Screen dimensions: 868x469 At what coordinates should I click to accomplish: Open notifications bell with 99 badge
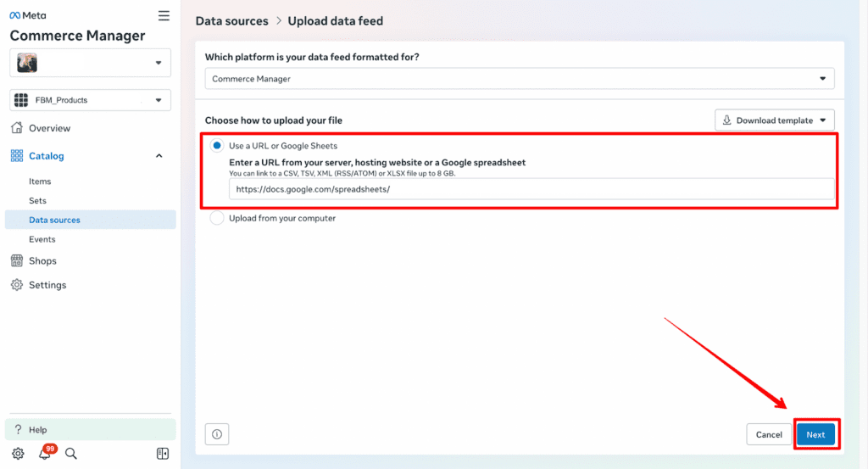click(x=45, y=454)
